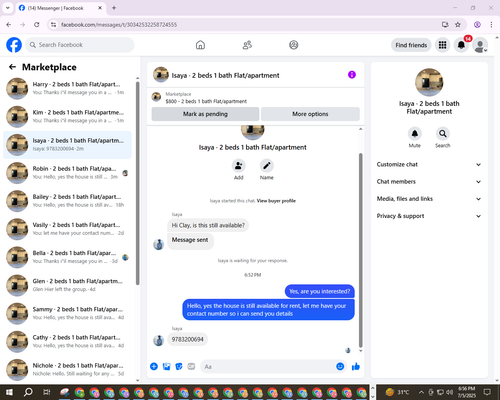Expand Media, files and links
Image resolution: width=500 pixels, height=400 pixels.
point(429,199)
